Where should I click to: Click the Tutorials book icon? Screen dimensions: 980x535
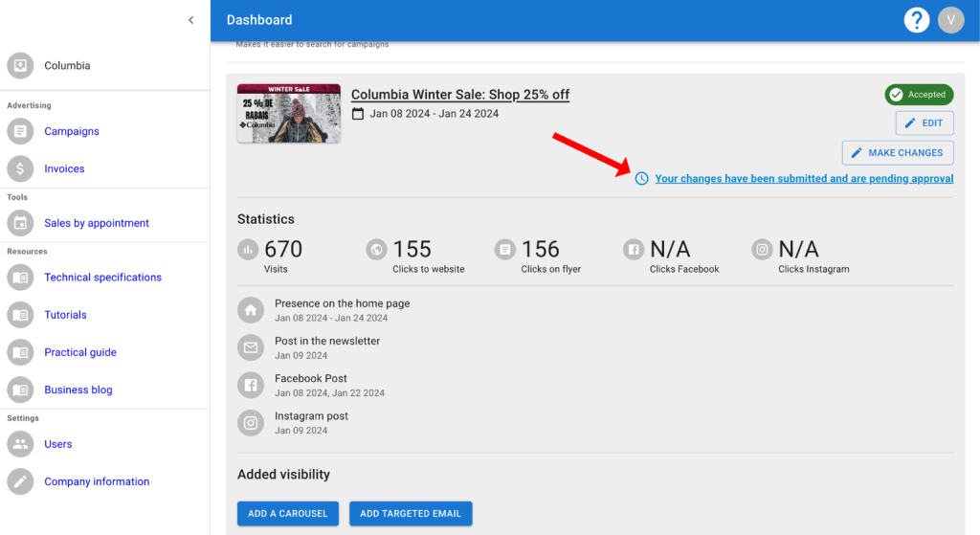pyautogui.click(x=20, y=315)
